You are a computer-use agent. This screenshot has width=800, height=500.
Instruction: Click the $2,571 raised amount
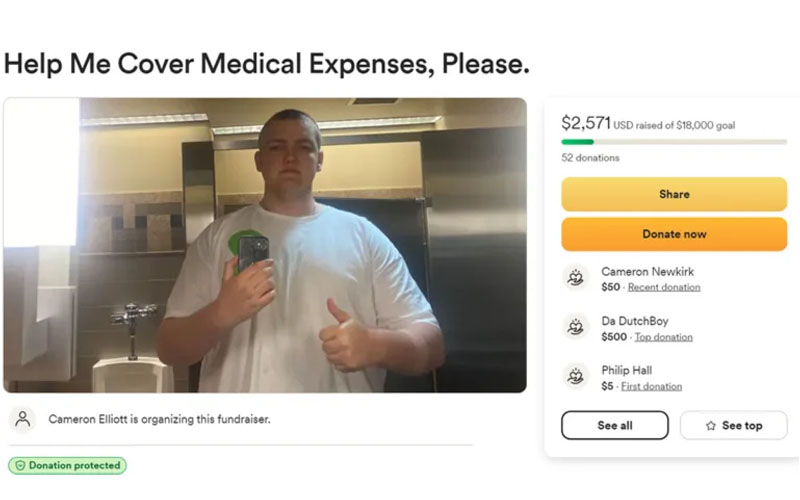[x=586, y=123]
